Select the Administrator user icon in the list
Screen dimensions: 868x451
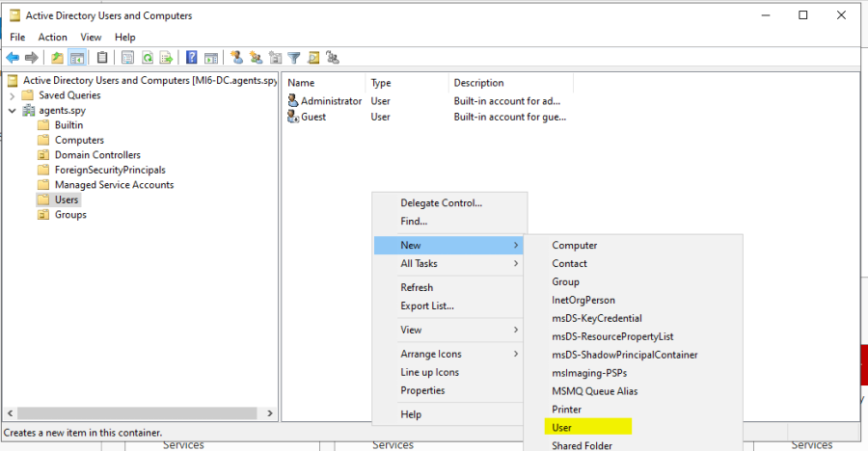click(x=293, y=100)
